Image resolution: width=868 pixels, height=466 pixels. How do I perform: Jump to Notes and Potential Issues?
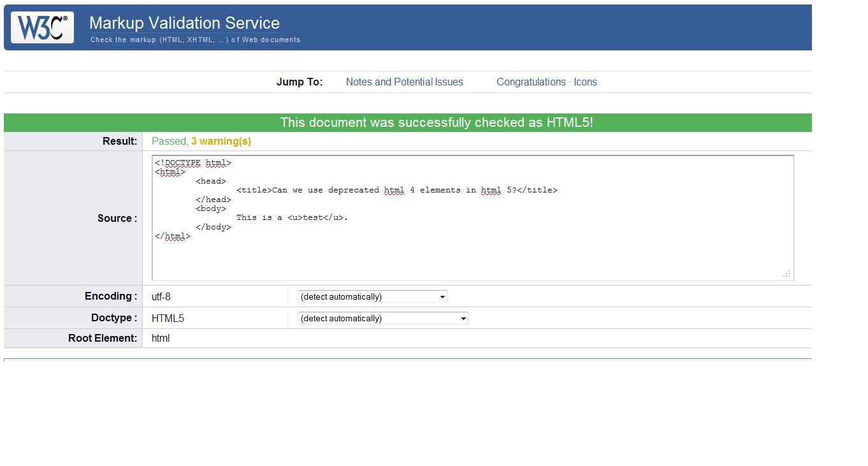click(405, 82)
